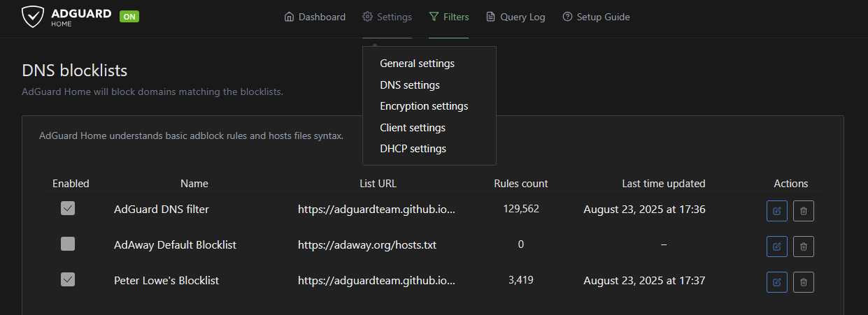
Task: Open Encryption settings from the menu
Action: pos(424,106)
